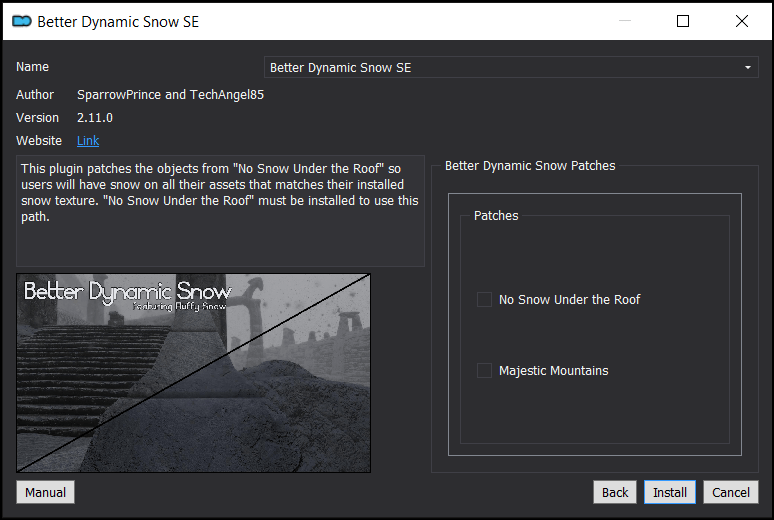The height and width of the screenshot is (520, 774).
Task: Open the Website Link hyperlink
Action: point(88,141)
